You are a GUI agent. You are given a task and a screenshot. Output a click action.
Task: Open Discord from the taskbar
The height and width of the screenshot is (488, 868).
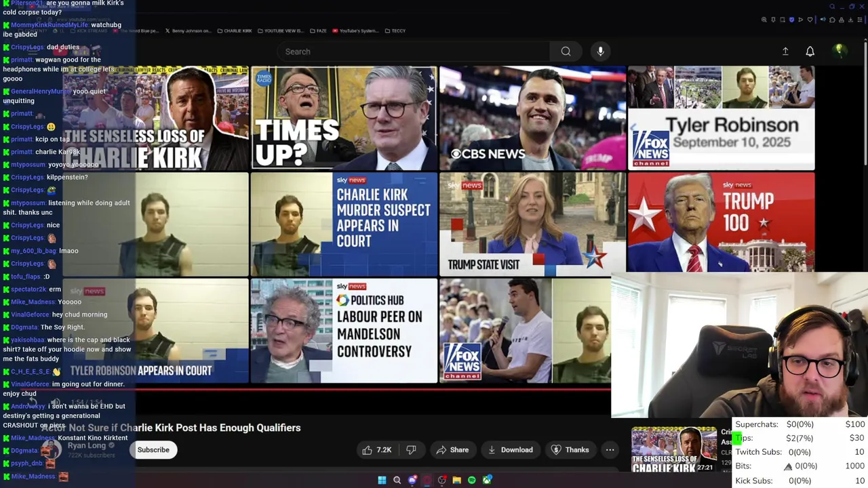tap(412, 480)
